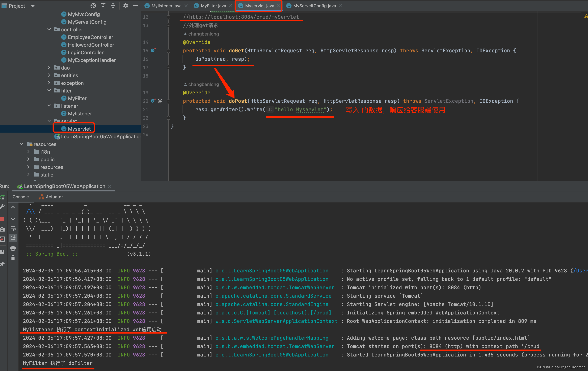Click the camera thread dump icon
The image size is (588, 371).
pos(2,229)
